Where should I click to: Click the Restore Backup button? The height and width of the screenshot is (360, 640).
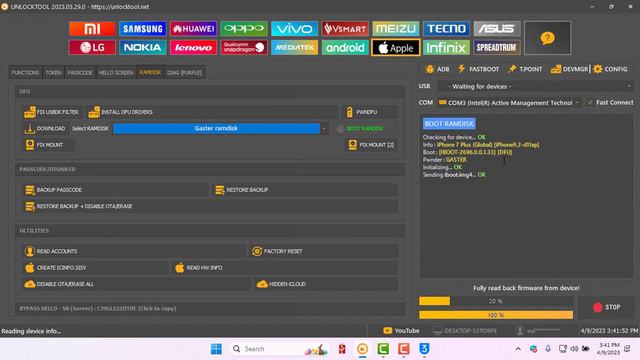[x=305, y=190]
